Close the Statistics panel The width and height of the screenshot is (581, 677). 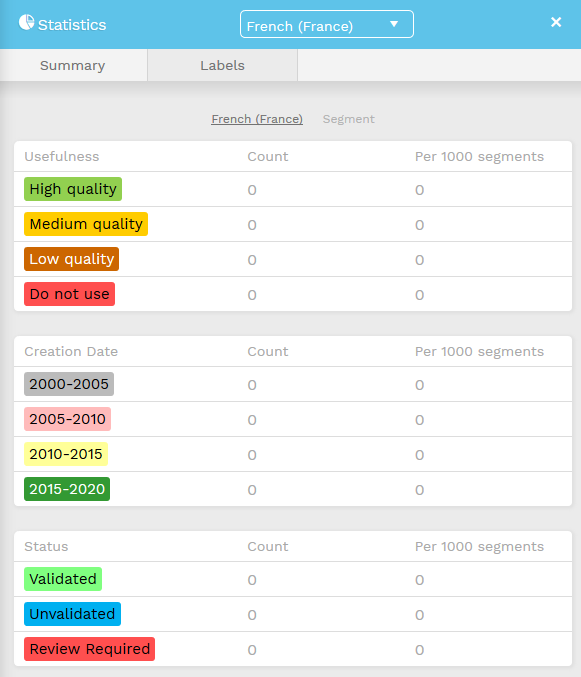click(556, 22)
